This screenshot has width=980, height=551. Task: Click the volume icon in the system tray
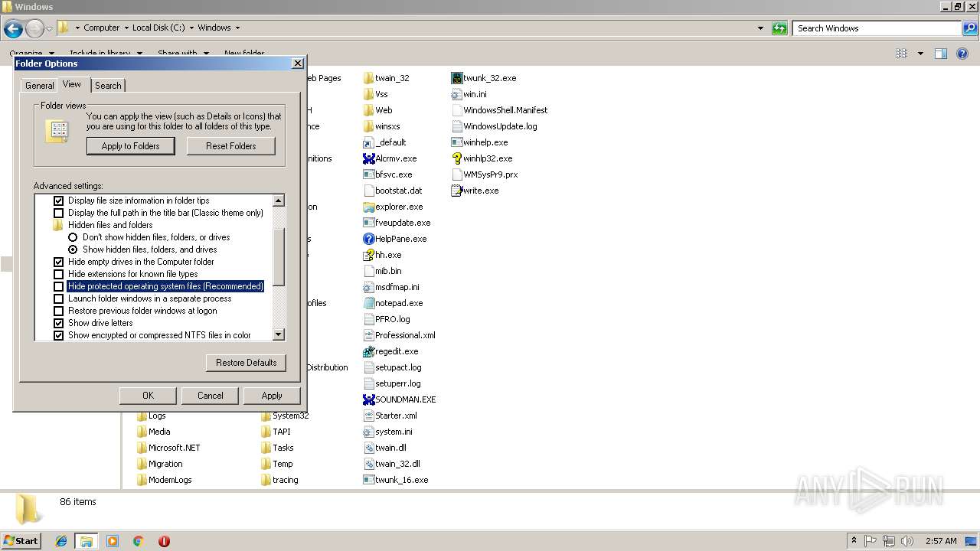tap(906, 541)
